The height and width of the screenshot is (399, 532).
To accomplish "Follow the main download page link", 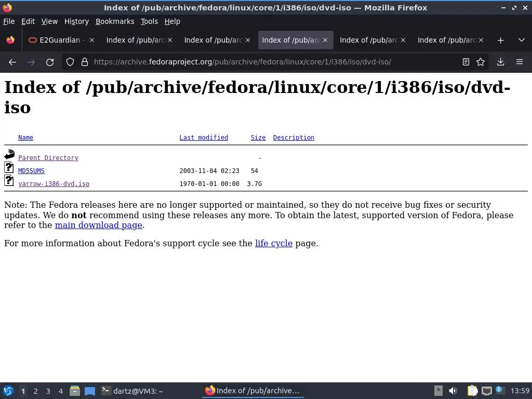I will 98,225.
